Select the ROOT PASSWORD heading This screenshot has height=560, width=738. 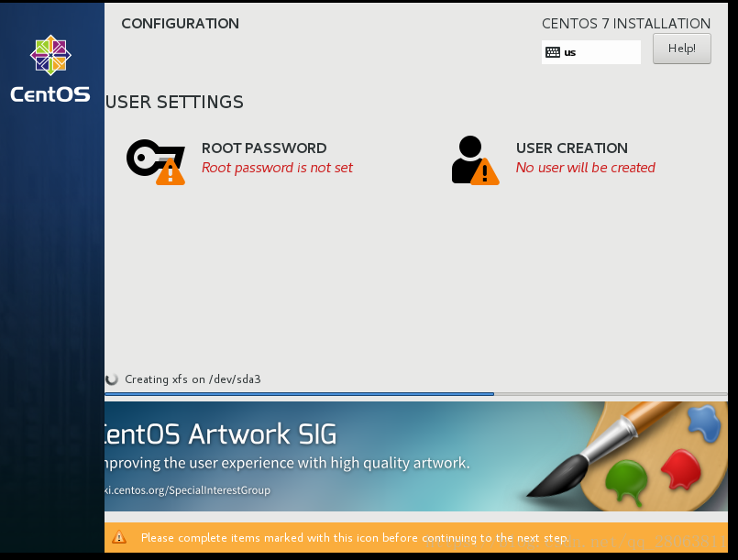point(264,148)
